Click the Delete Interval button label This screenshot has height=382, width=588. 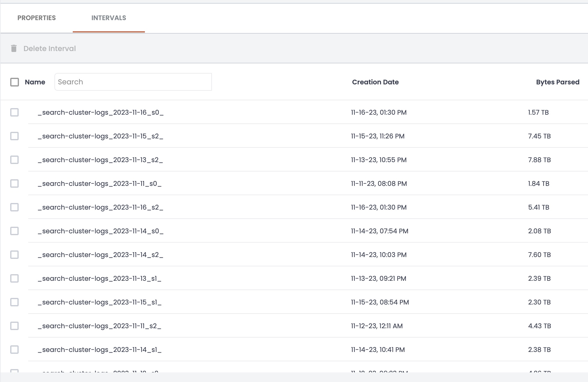click(50, 48)
